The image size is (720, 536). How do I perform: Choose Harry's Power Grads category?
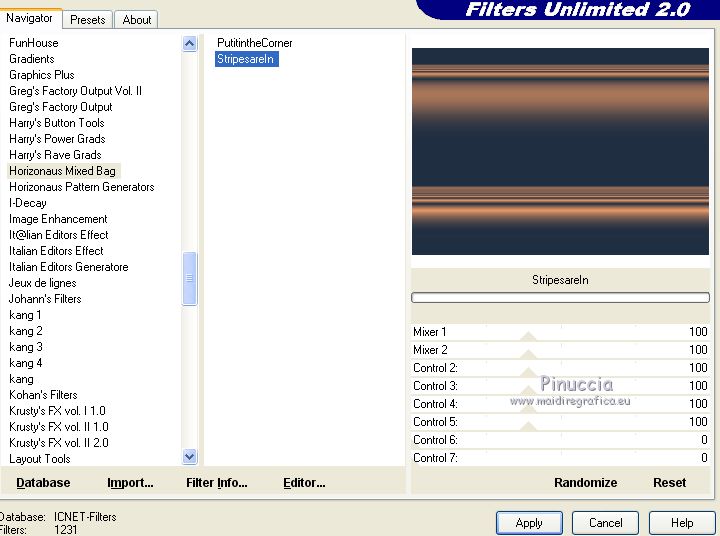click(x=57, y=139)
